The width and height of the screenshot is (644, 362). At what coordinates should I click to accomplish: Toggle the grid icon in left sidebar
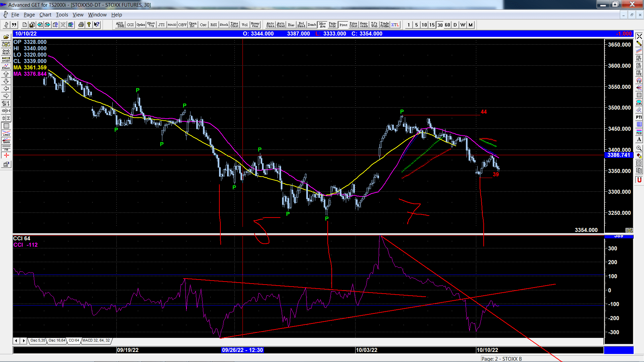(6, 126)
